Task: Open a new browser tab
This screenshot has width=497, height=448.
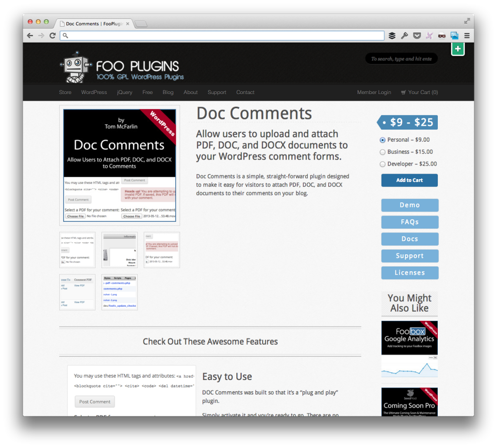Action: pyautogui.click(x=141, y=24)
